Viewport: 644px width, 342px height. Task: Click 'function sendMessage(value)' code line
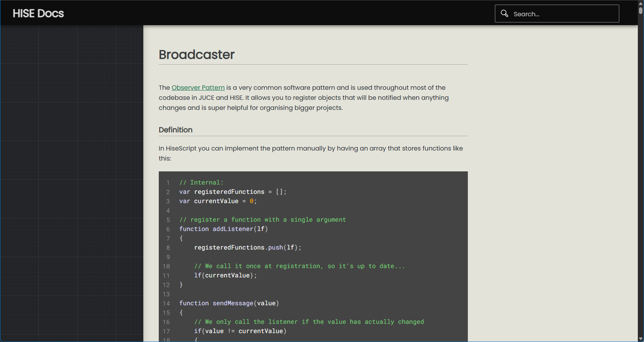229,303
